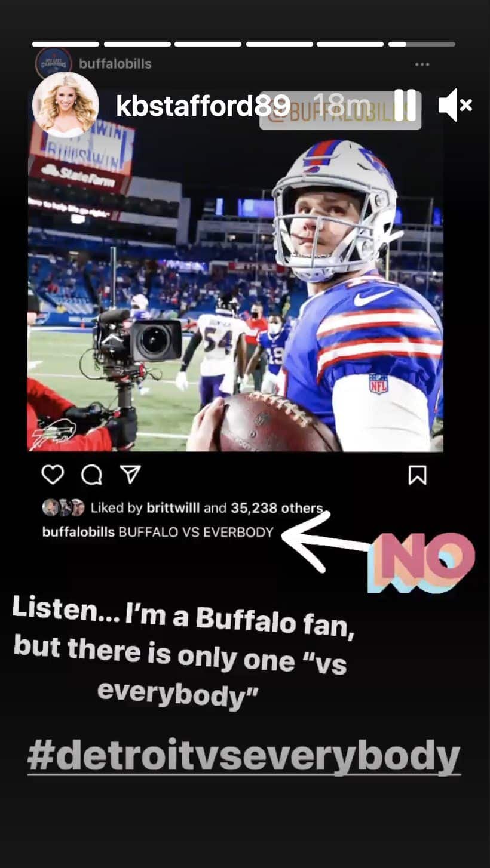Tap the buffalobills username in the post header

click(x=115, y=63)
